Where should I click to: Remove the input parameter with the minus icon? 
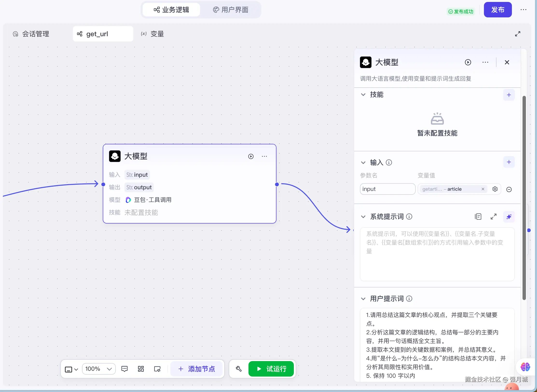click(x=509, y=189)
